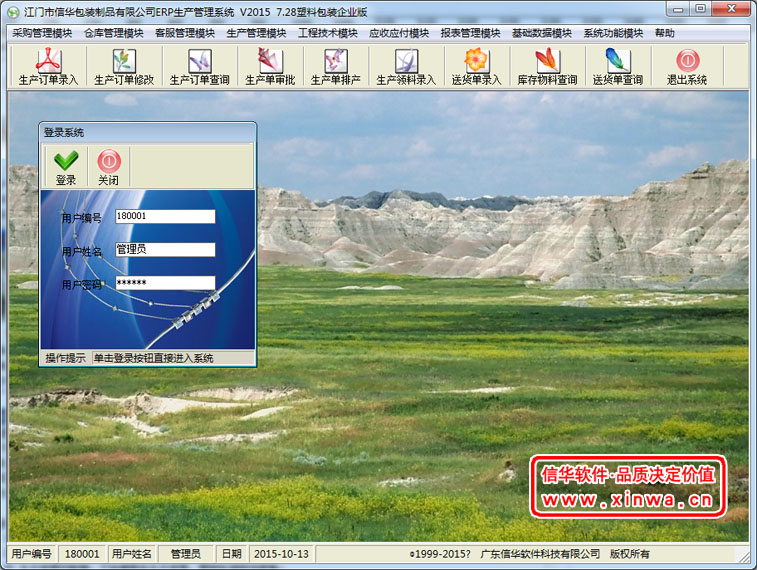Click the 用户编号 input field
The height and width of the screenshot is (570, 757).
click(x=165, y=216)
